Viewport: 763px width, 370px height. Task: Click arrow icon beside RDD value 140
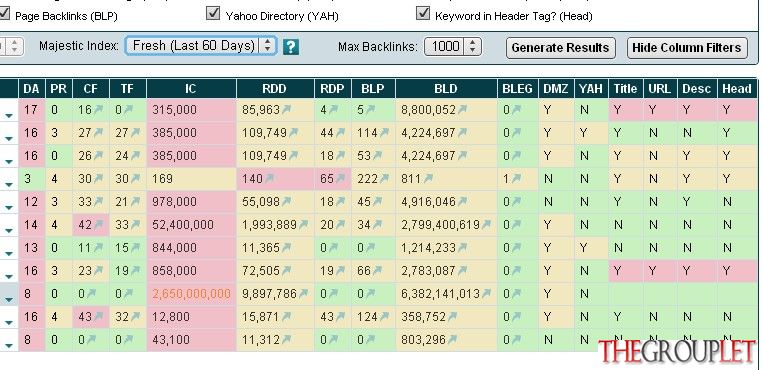pyautogui.click(x=269, y=179)
